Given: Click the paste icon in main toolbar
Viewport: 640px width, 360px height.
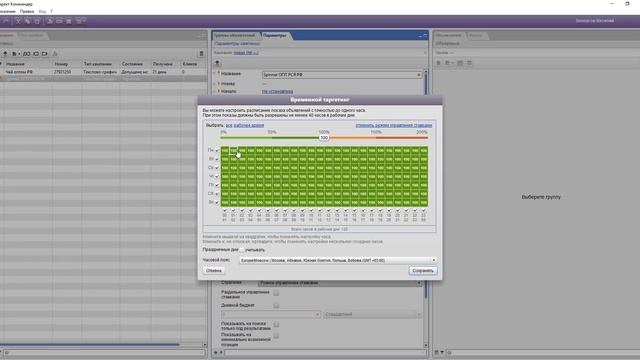Looking at the screenshot, I should coord(37,21).
